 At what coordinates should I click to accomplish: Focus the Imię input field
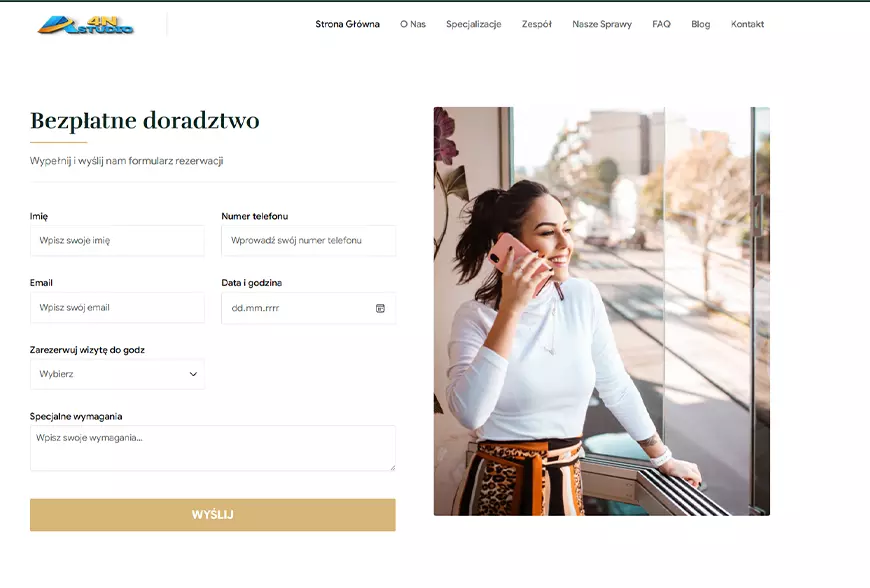pos(117,240)
